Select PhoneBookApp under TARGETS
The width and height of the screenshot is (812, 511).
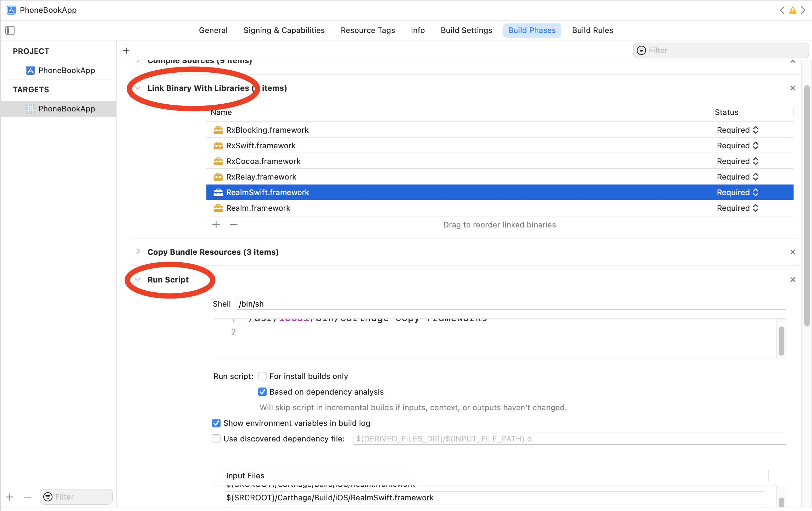coord(59,109)
